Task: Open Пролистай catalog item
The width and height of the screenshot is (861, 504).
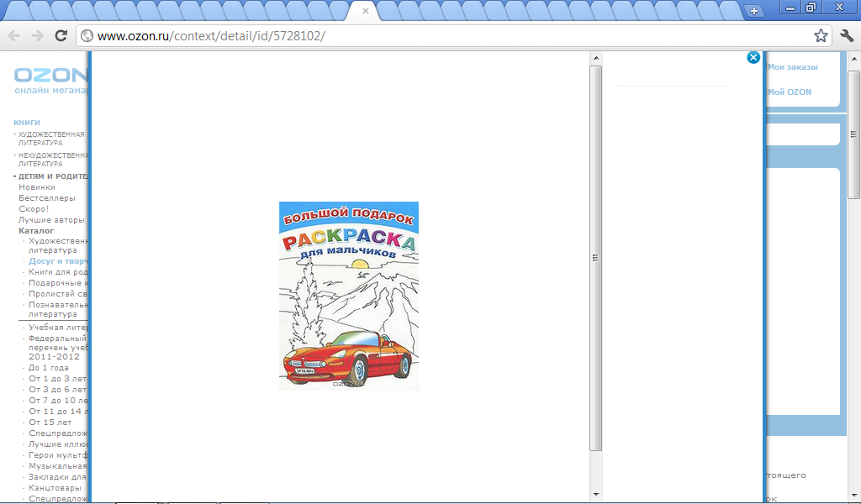Action: pos(58,294)
